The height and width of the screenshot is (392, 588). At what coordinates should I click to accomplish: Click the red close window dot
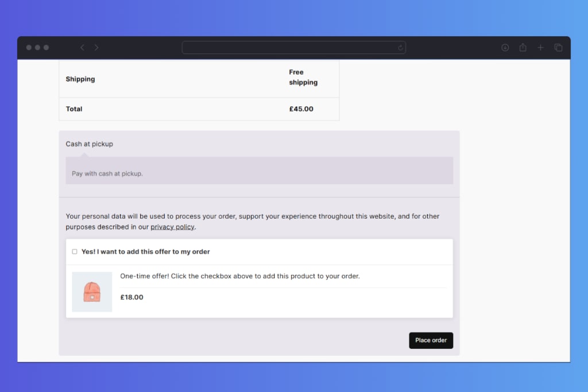[29, 48]
